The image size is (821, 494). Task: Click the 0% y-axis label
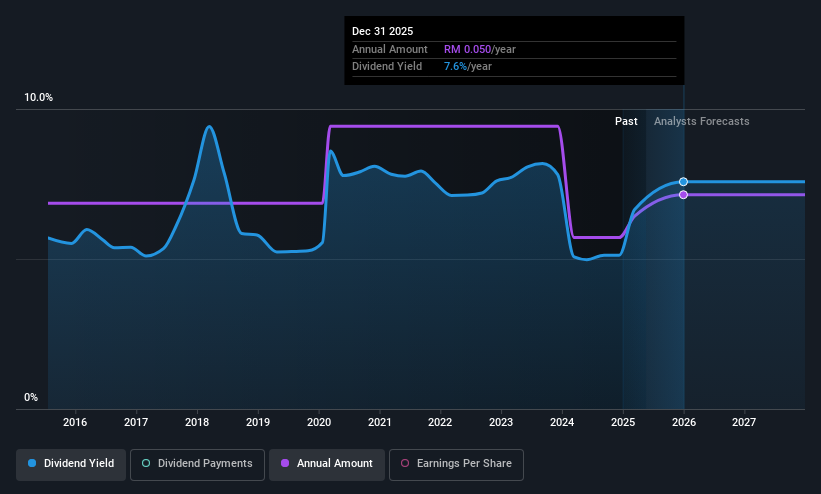coord(31,398)
